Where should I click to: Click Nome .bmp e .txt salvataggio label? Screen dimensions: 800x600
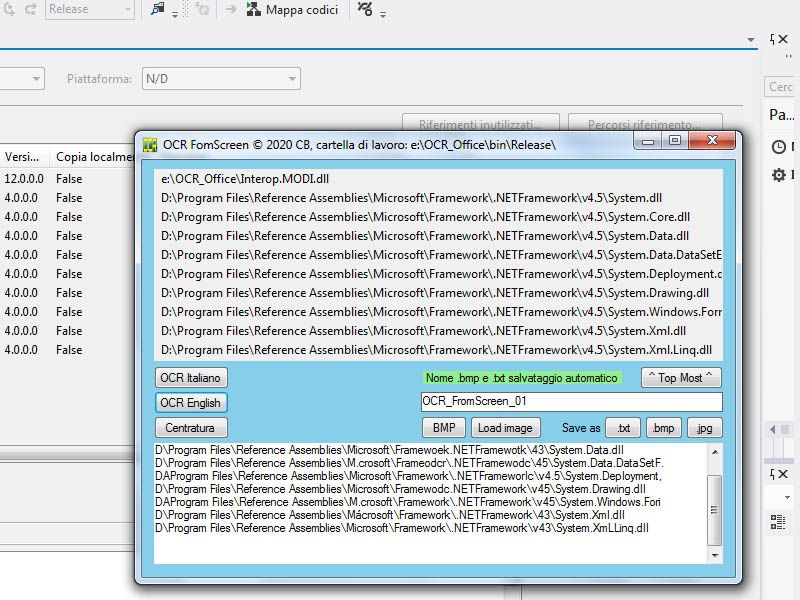coord(521,378)
